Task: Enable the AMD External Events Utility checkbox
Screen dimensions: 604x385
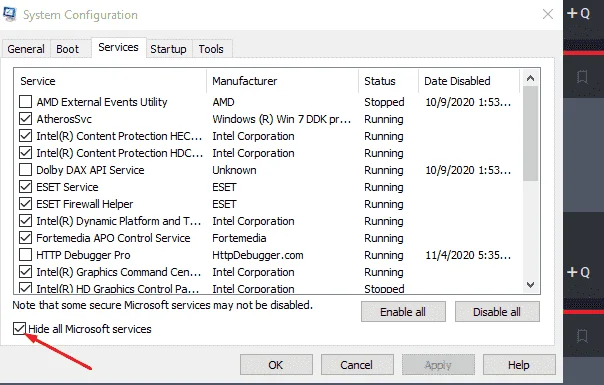Action: tap(25, 102)
